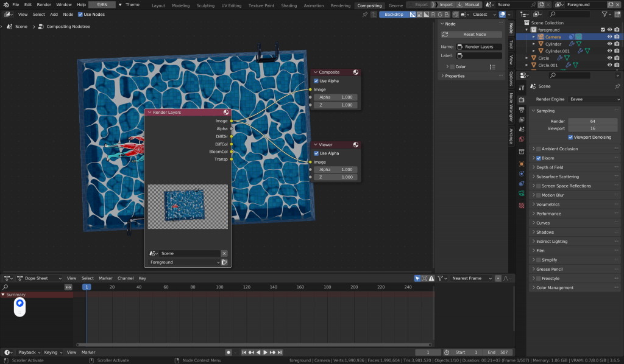Viewport: 624px width, 364px height.
Task: Click the Composite node preview sphere icon
Action: 355,72
